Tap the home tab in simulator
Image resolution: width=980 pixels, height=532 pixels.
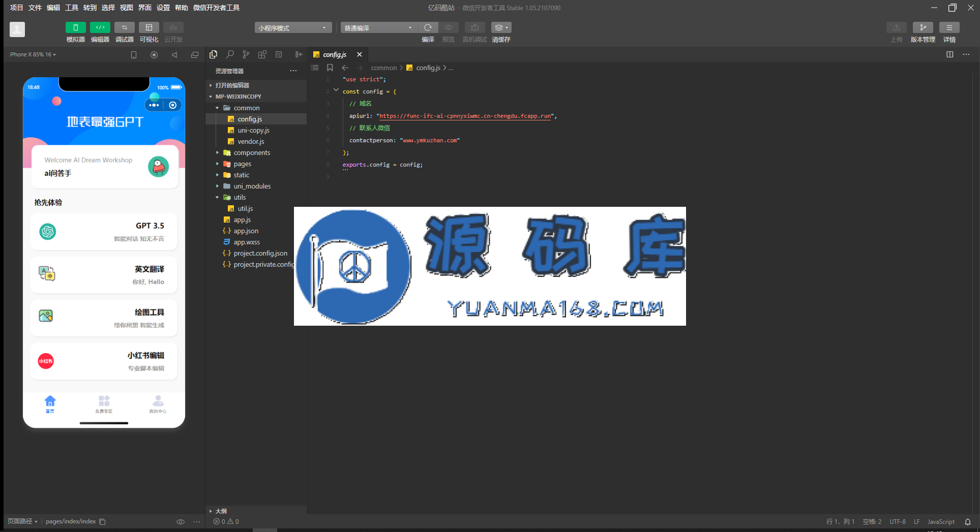pyautogui.click(x=50, y=404)
